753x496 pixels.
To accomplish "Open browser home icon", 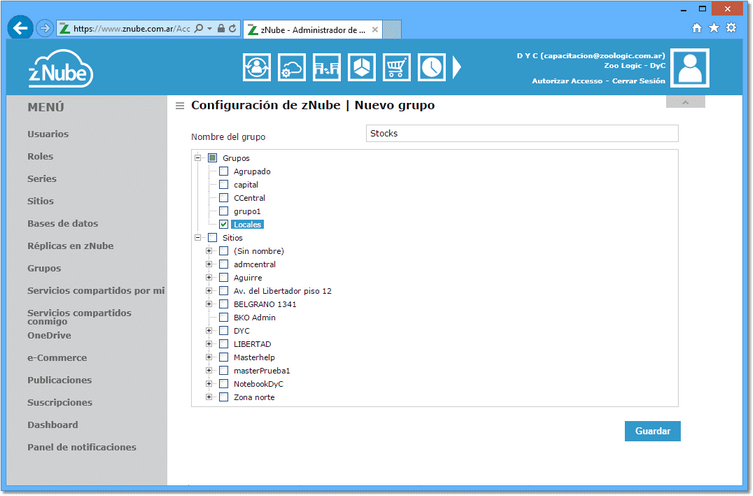I will (x=697, y=28).
